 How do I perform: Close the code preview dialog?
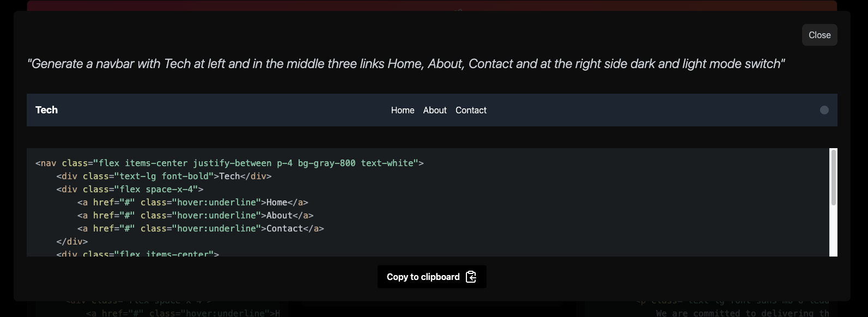coord(820,35)
